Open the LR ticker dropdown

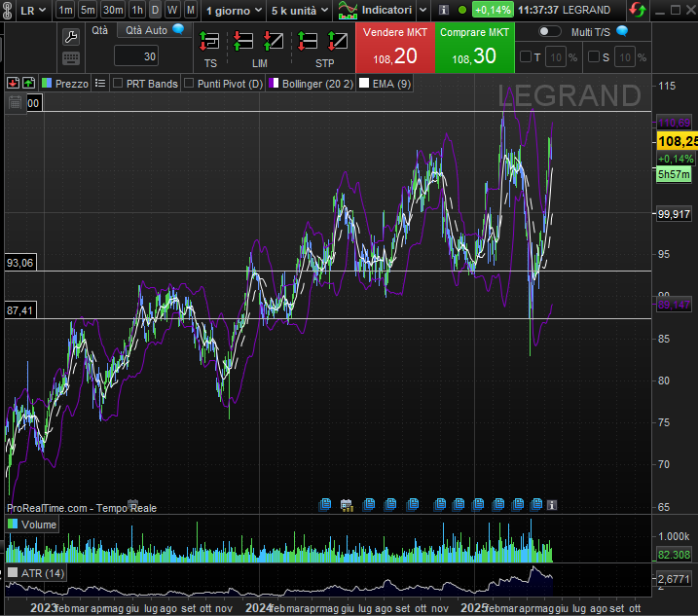tap(33, 11)
